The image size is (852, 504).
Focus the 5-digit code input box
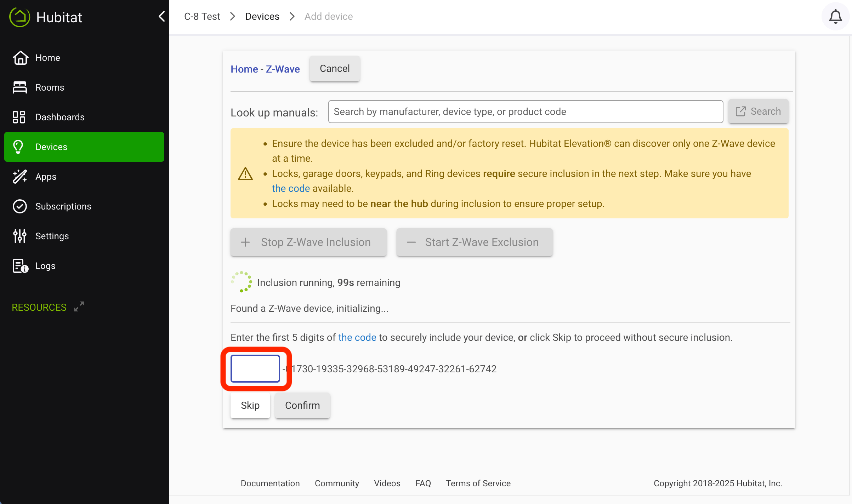point(255,369)
